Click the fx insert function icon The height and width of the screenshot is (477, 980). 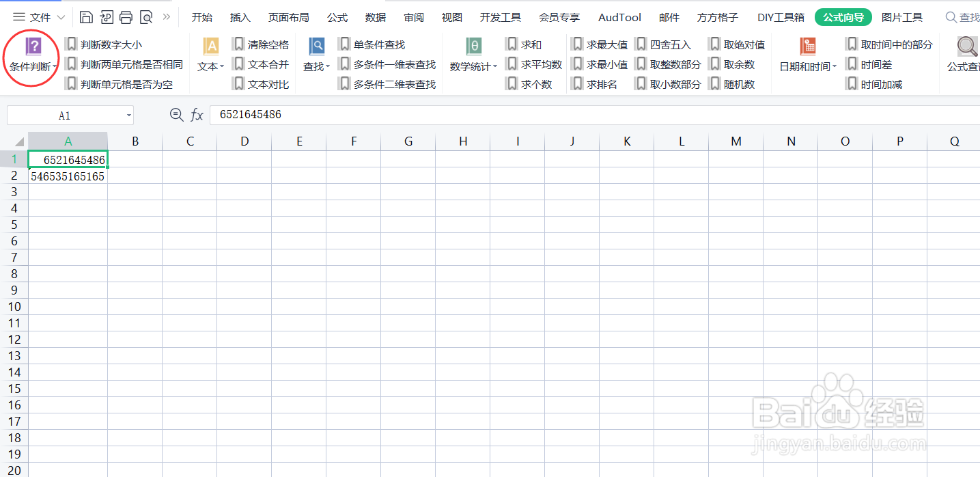pyautogui.click(x=197, y=115)
